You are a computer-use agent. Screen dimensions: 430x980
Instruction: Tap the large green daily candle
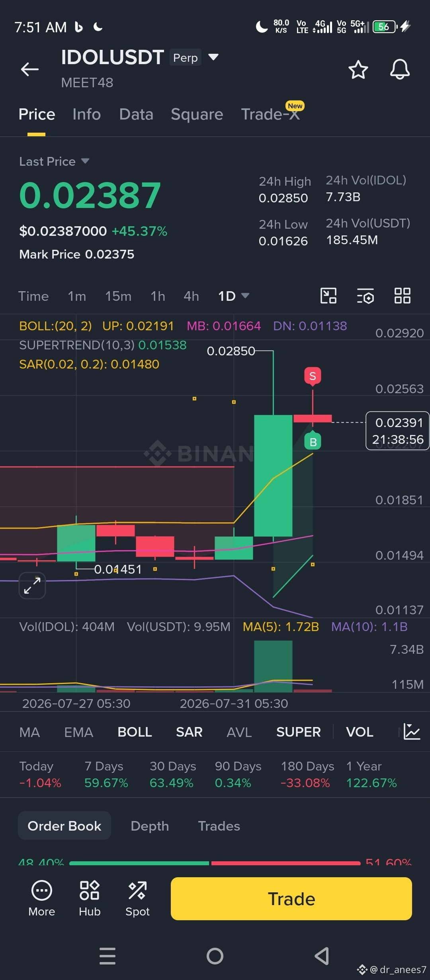[x=273, y=476]
